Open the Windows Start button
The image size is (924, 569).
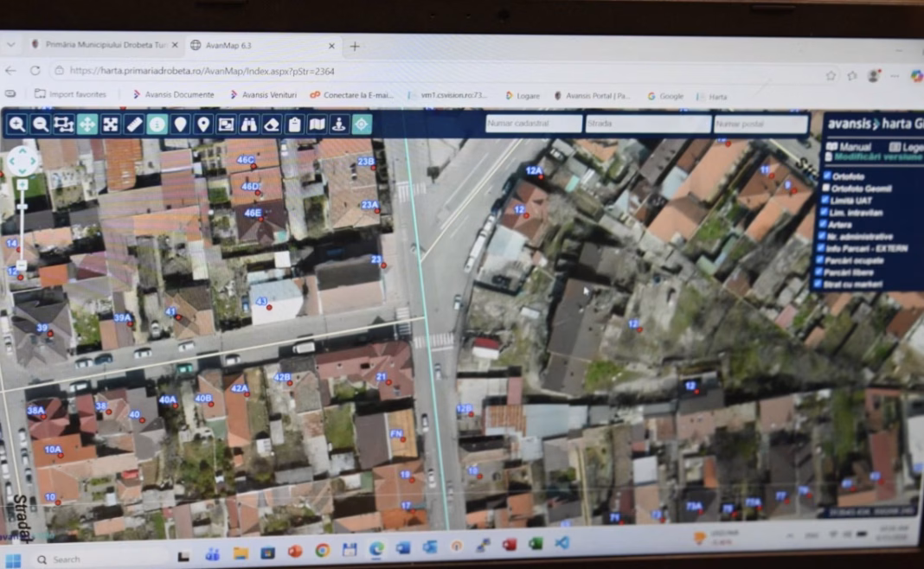13,559
